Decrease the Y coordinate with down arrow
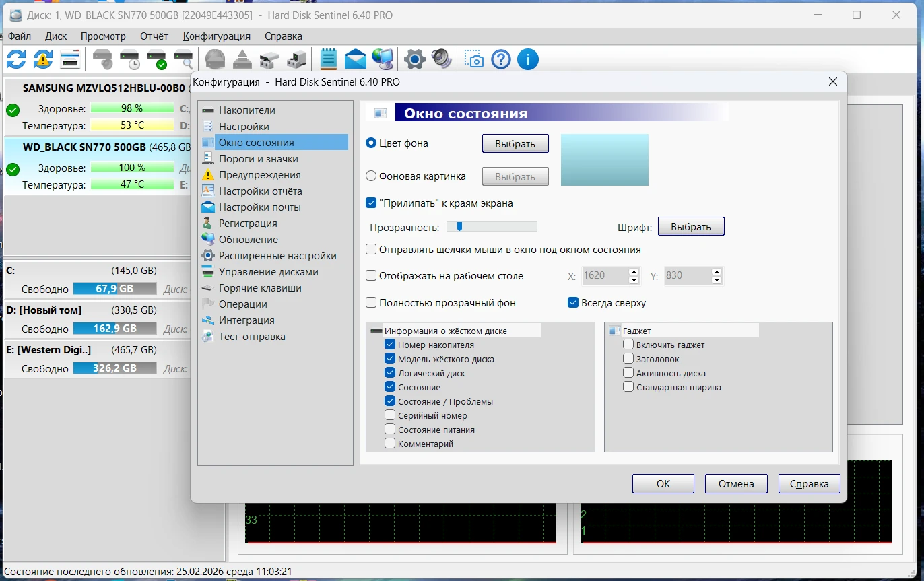The width and height of the screenshot is (924, 581). pyautogui.click(x=717, y=280)
